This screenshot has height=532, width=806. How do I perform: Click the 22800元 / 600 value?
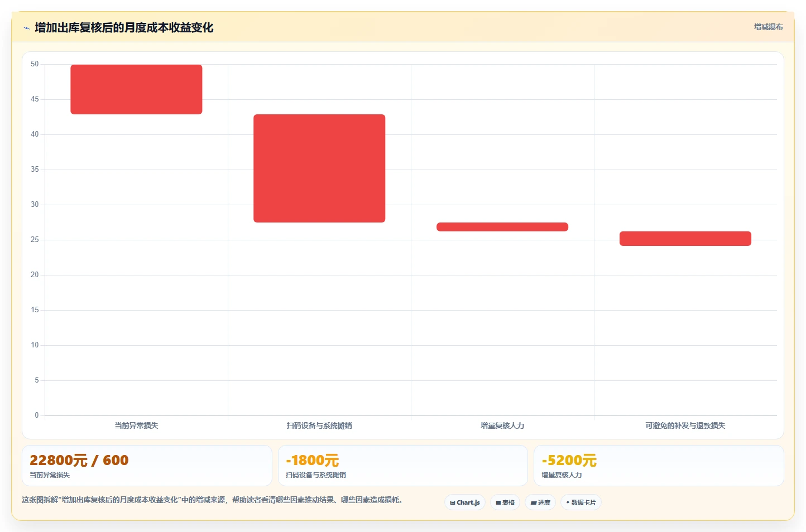pos(79,461)
